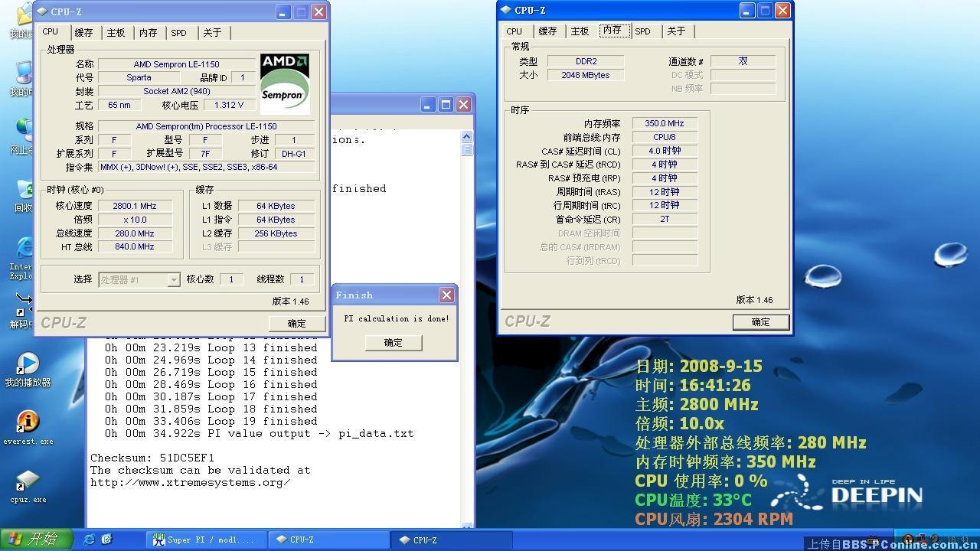Switch to first CPU-Z taskbar item
Screen dimensions: 980x551
(329, 540)
